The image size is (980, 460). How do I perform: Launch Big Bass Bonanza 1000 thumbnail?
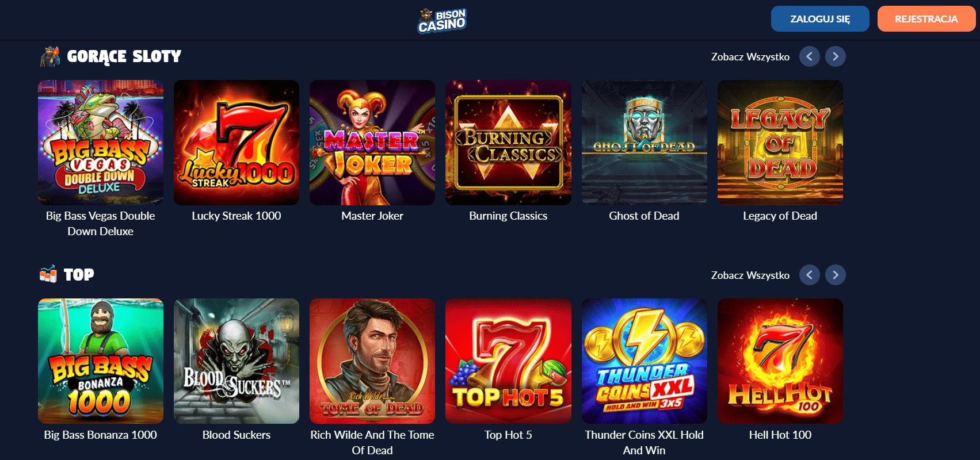pos(101,361)
